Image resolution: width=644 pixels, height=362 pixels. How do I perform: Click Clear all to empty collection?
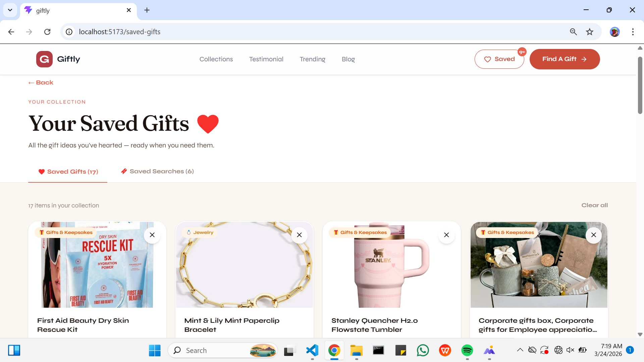(x=594, y=205)
